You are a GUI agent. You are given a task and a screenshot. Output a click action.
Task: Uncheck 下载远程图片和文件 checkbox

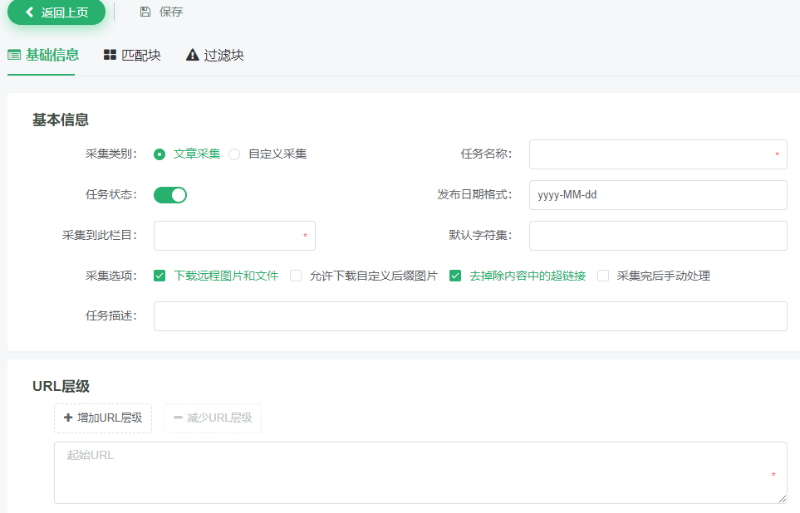[x=159, y=276]
